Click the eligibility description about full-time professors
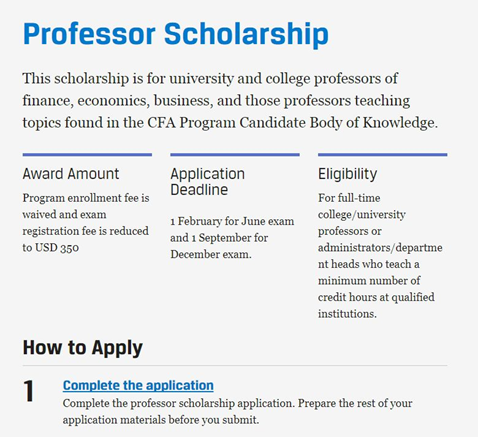478x437 pixels. [x=380, y=256]
